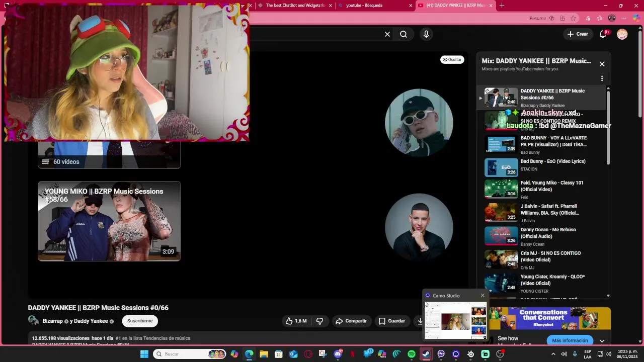644x362 pixels.
Task: Play DADDY YANKEE BZRP Sessions #0/66 in the mix
Action: pyautogui.click(x=541, y=98)
